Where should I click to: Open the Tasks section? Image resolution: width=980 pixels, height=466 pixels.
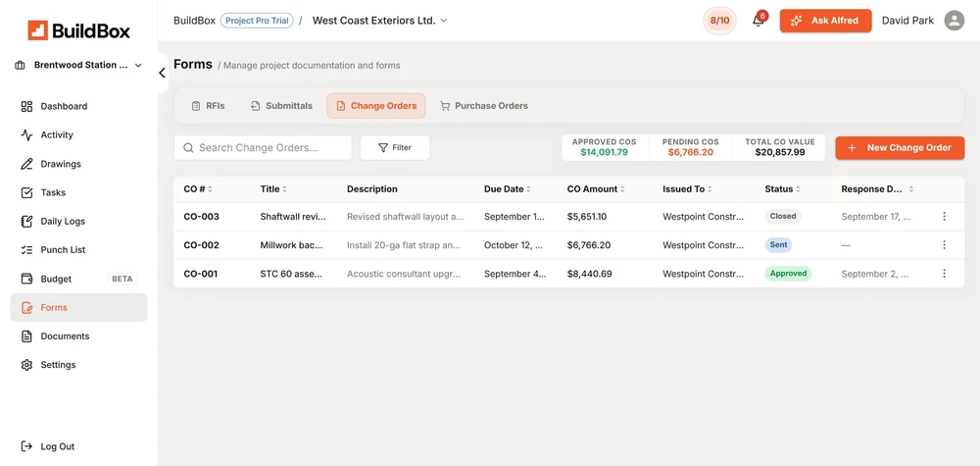[x=78, y=192]
